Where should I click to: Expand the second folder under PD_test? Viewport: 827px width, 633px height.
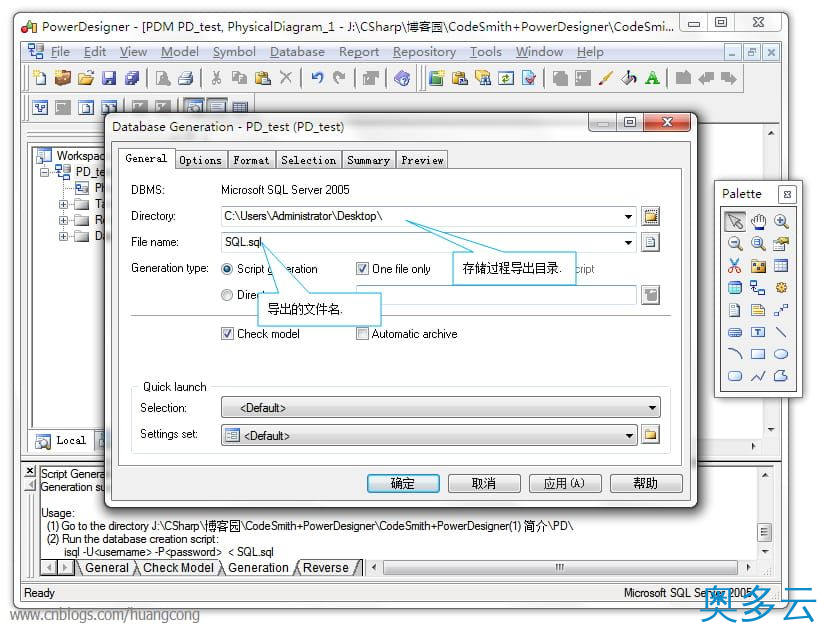click(x=63, y=220)
